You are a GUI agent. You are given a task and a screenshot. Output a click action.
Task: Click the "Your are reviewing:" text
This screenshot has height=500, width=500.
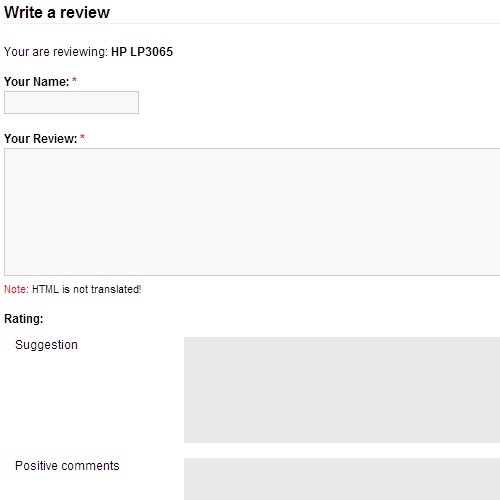point(56,52)
